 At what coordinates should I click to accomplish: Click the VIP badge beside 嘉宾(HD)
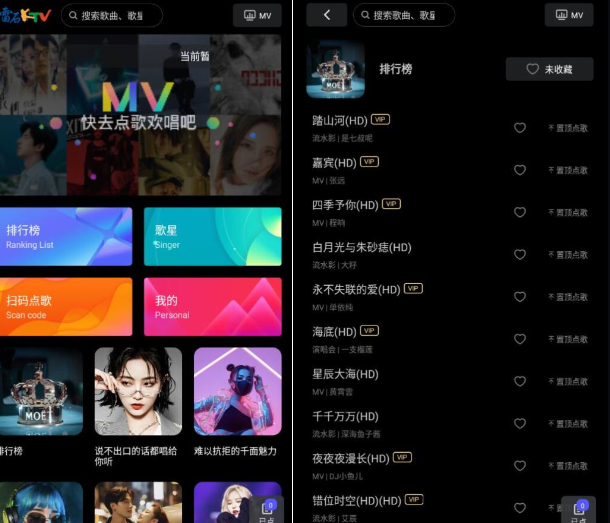(x=369, y=161)
